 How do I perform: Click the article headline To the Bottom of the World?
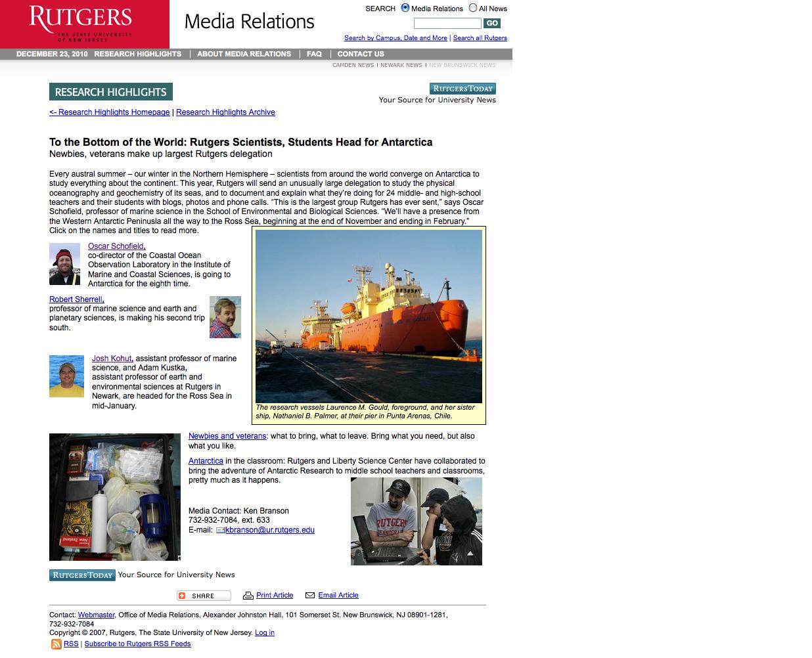coord(240,142)
